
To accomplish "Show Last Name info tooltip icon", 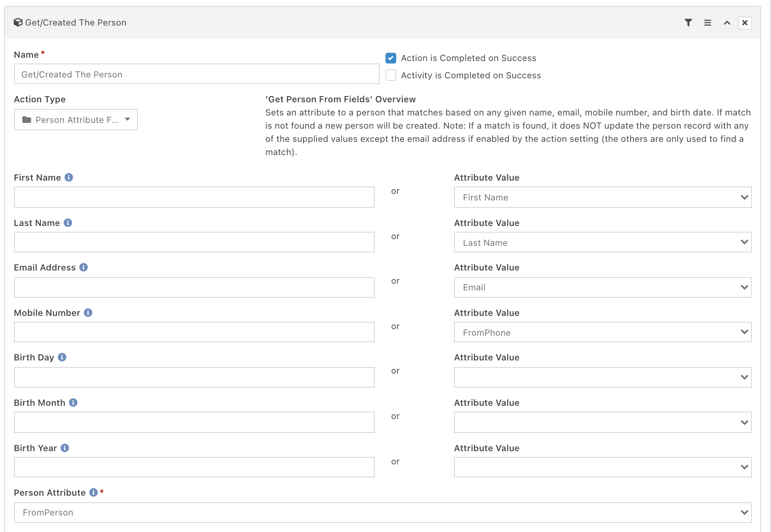I will click(x=68, y=223).
